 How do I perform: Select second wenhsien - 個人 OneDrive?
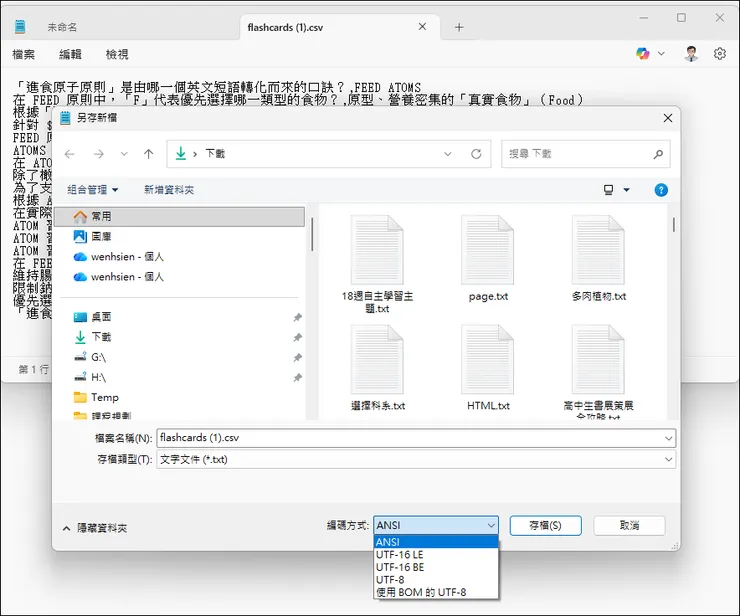point(179,277)
